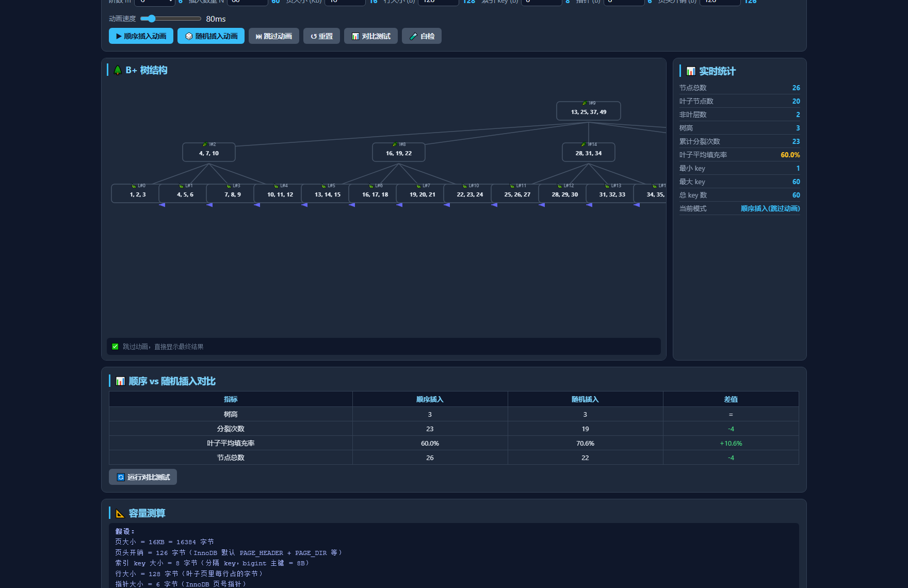Click leaf node L#0 containing 1, 2, 3
The width and height of the screenshot is (908, 588).
[x=138, y=193]
